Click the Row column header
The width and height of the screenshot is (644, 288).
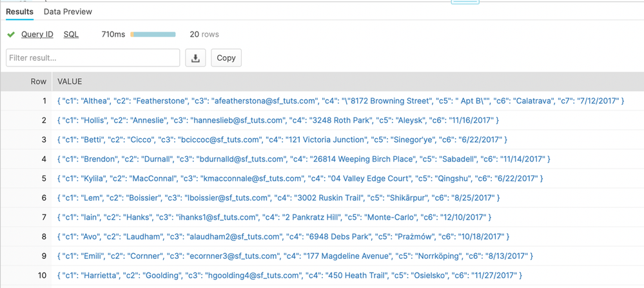pos(39,82)
